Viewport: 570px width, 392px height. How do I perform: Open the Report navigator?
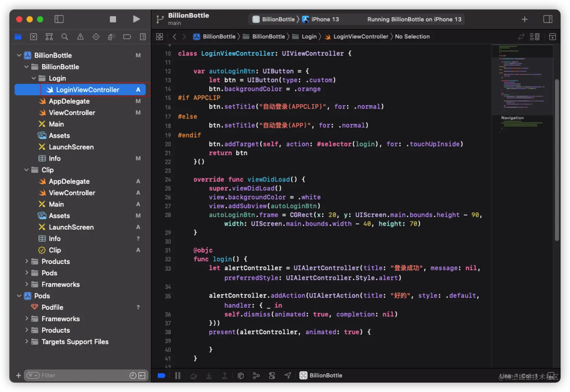coord(143,37)
